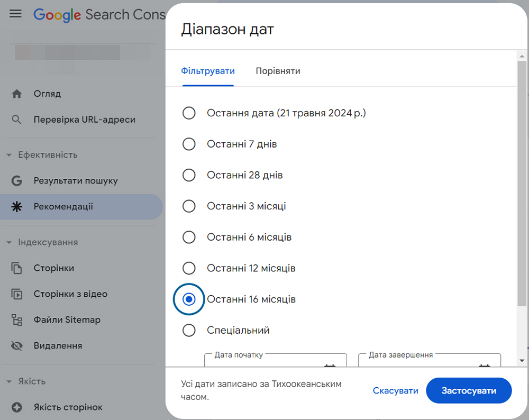Click the Сторінки з відео video icon

(16, 294)
